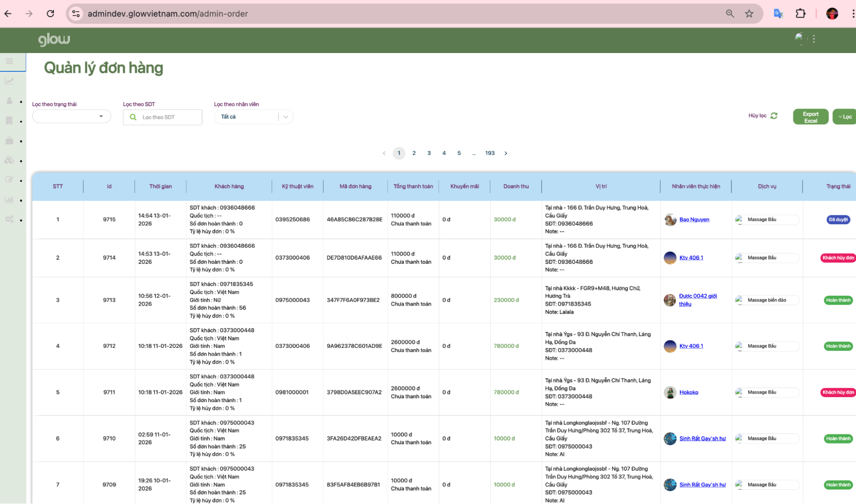Open the hamburger sidebar menu
The width and height of the screenshot is (856, 504).
9,61
